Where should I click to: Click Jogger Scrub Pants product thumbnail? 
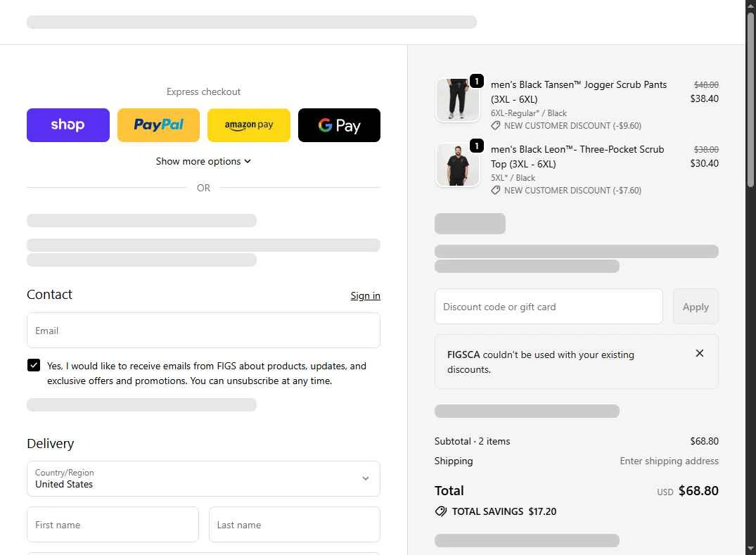(x=458, y=100)
